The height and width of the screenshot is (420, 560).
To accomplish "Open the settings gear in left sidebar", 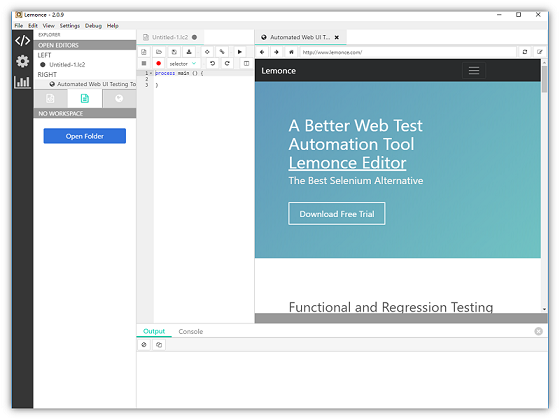I will (x=22, y=61).
